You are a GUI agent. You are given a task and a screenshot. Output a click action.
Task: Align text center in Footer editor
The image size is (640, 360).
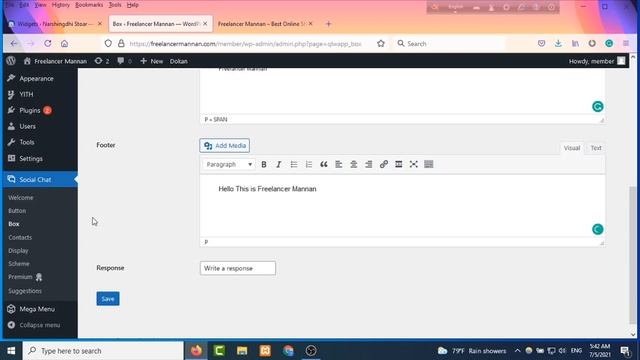point(353,164)
